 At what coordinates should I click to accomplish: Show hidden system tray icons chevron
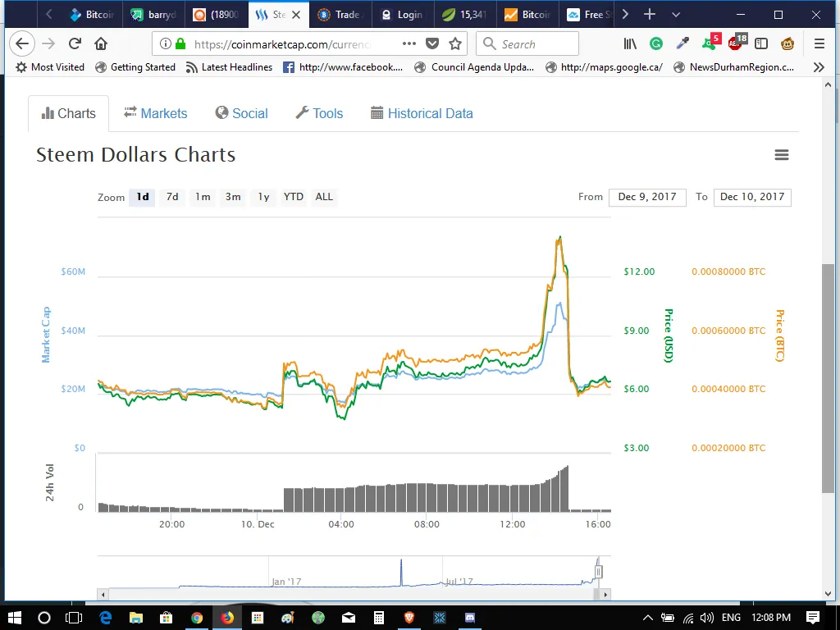[x=648, y=618]
